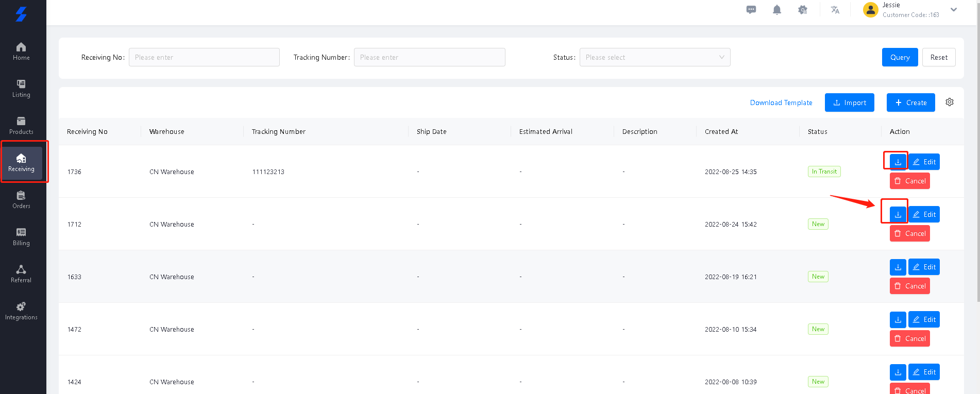
Task: Click the Reset button
Action: [x=939, y=57]
